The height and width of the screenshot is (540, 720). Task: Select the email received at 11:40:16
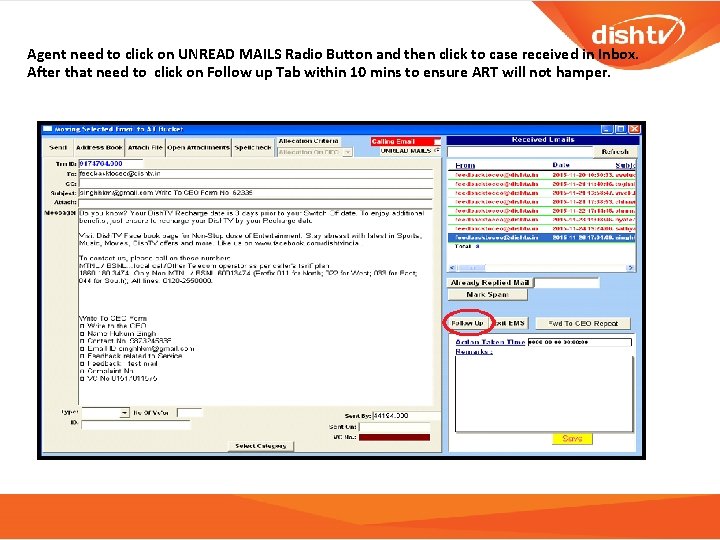pyautogui.click(x=542, y=184)
